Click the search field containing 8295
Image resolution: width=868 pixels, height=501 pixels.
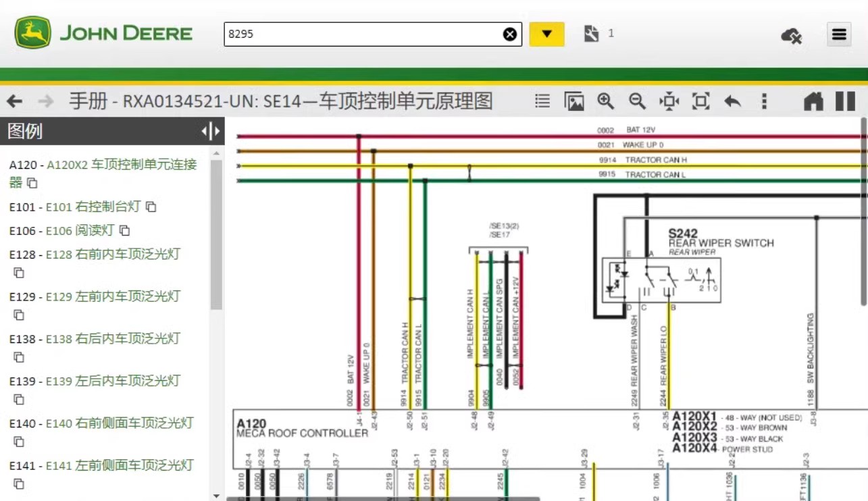pyautogui.click(x=372, y=34)
